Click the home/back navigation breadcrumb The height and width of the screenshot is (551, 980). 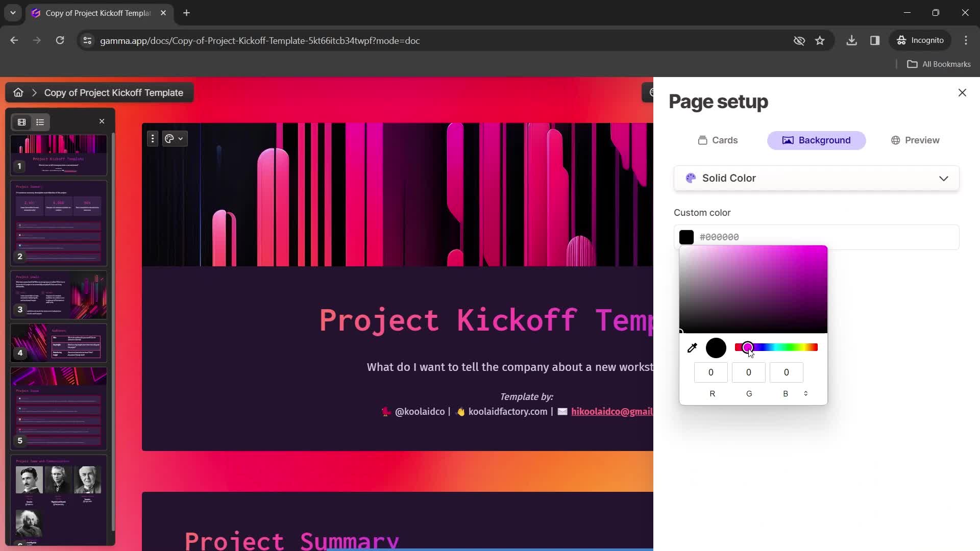[x=18, y=92]
